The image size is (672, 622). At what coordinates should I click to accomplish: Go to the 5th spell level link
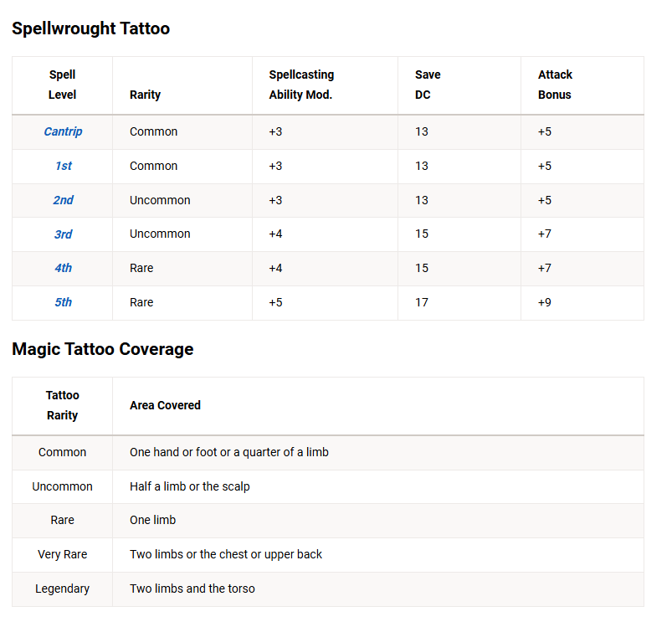63,302
